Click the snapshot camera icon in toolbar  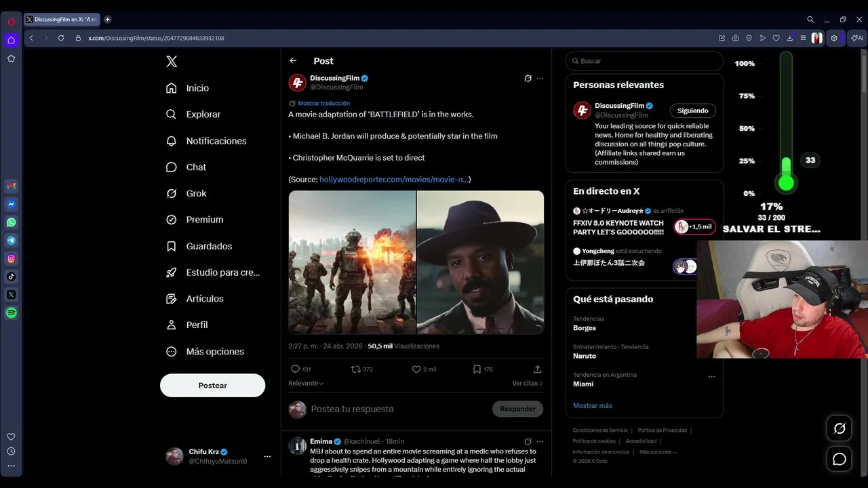[x=736, y=38]
